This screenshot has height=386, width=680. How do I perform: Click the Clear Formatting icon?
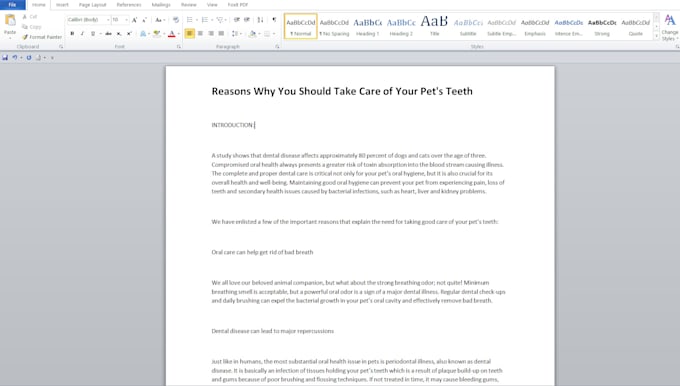[x=176, y=20]
